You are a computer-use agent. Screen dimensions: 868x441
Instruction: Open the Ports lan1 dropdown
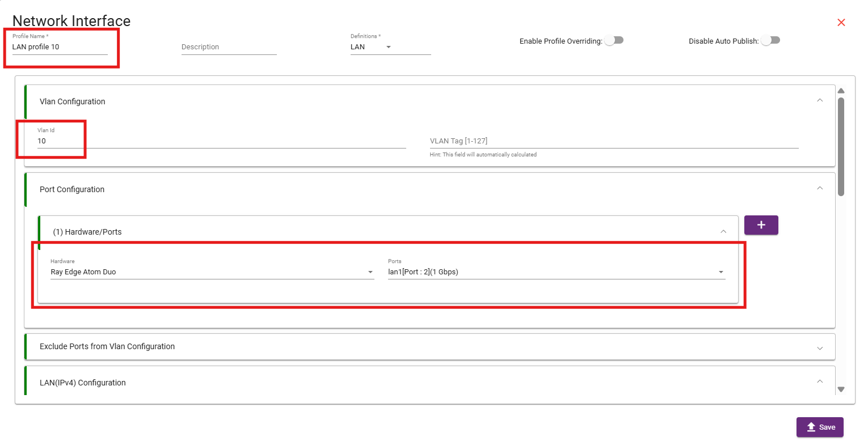tap(557, 272)
